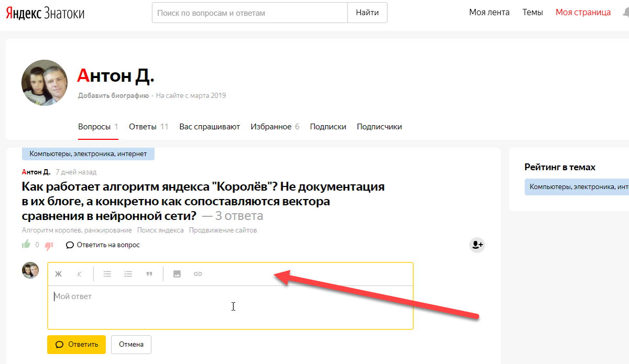Focus the search questions and answers field

pyautogui.click(x=250, y=13)
